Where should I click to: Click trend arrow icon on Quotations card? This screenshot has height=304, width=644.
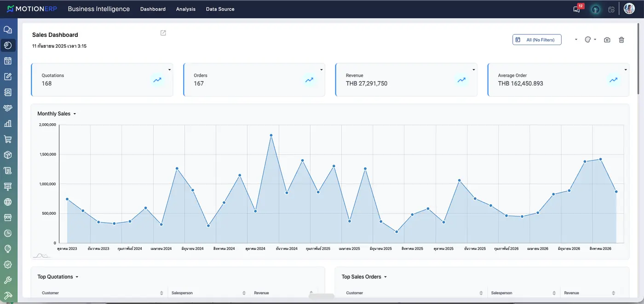click(157, 80)
